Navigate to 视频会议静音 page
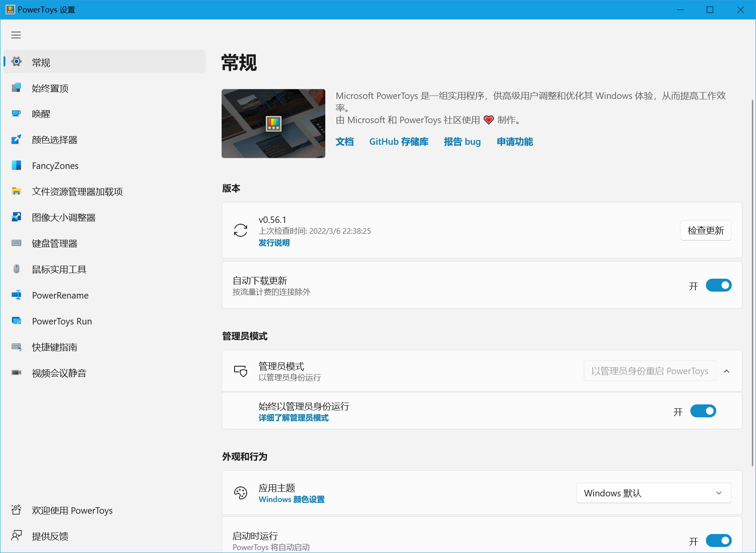 point(105,373)
